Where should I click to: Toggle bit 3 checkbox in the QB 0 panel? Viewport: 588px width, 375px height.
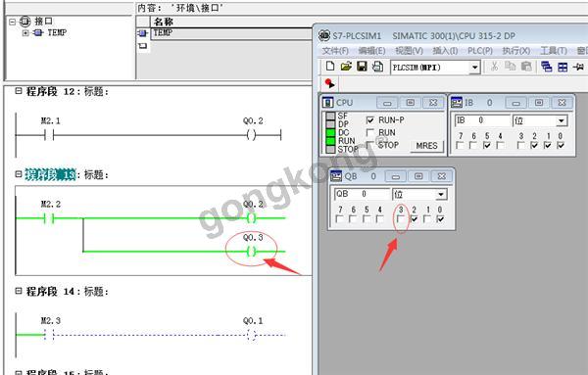[x=401, y=219]
